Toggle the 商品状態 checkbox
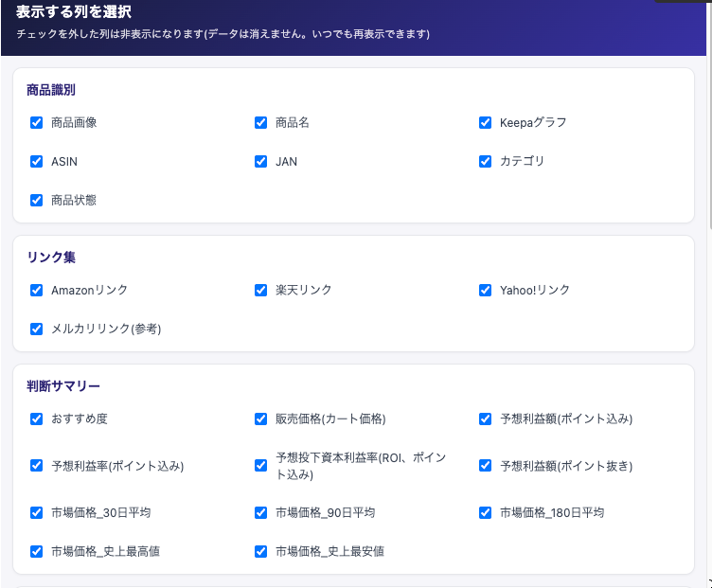This screenshot has height=588, width=712. [x=36, y=200]
